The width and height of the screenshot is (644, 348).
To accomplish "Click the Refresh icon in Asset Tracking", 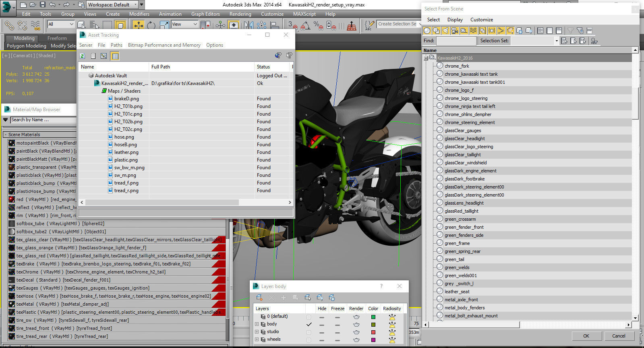I will click(83, 56).
